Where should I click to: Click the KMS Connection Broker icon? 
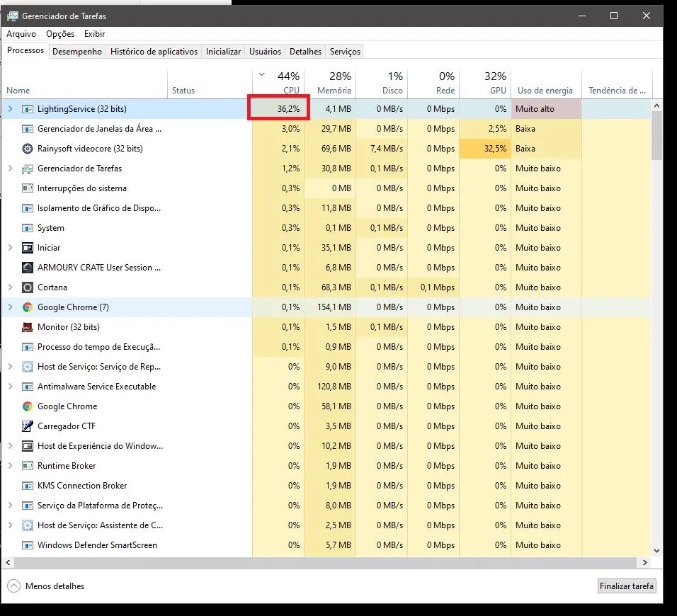point(27,486)
